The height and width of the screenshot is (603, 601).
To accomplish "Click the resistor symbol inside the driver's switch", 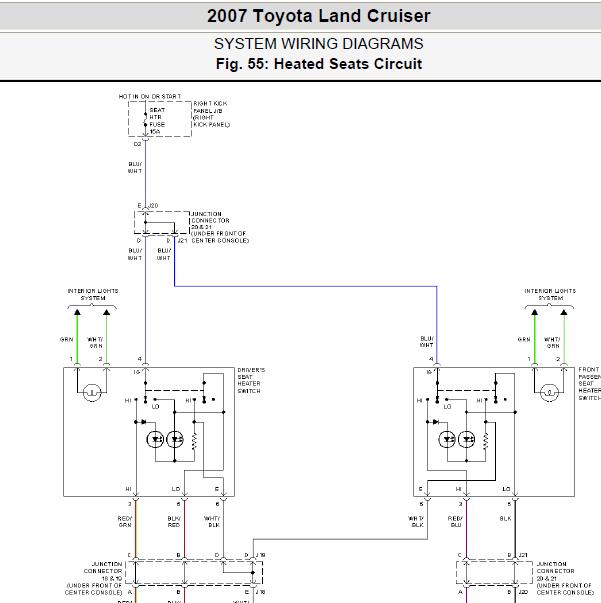I will [194, 441].
